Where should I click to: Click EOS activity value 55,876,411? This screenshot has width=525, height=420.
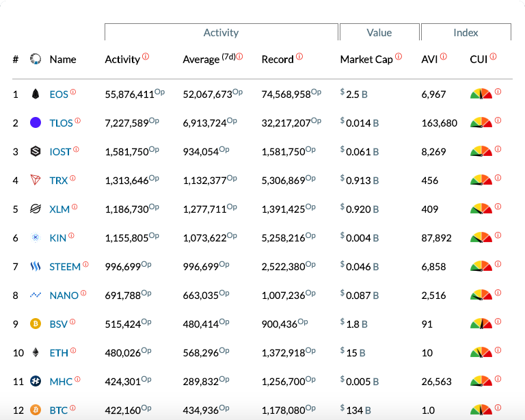tap(130, 94)
